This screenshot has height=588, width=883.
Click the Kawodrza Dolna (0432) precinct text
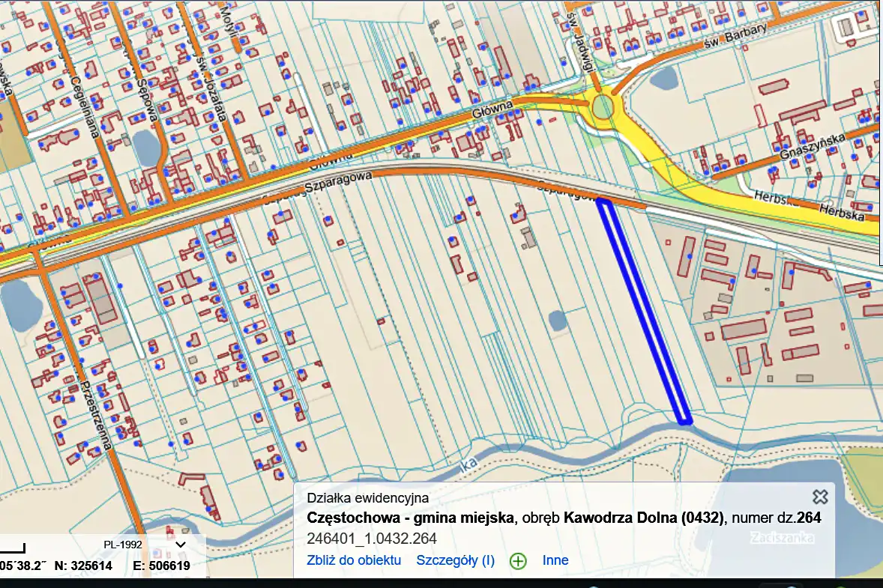pos(644,518)
